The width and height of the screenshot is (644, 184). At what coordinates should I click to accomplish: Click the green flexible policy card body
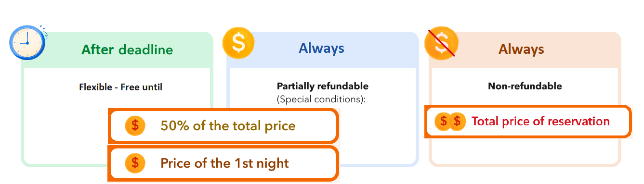pos(117,116)
